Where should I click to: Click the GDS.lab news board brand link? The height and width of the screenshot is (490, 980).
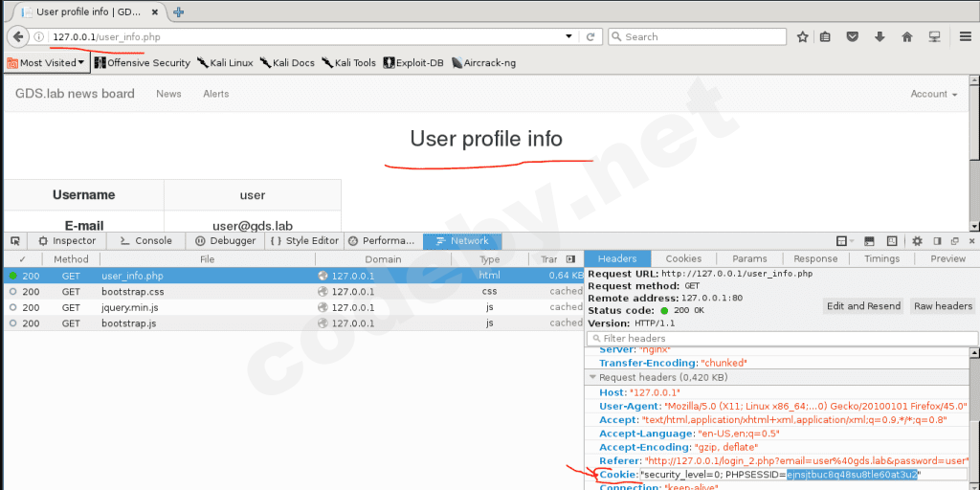[x=75, y=94]
